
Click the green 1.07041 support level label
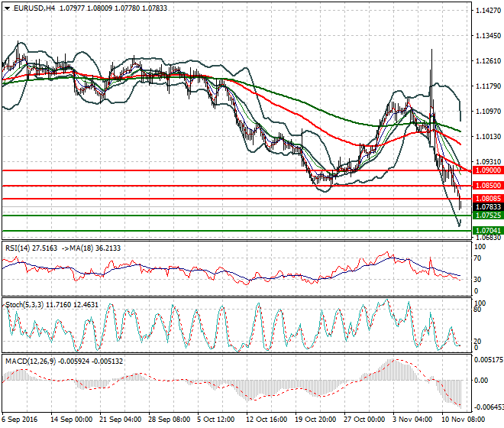coord(488,230)
